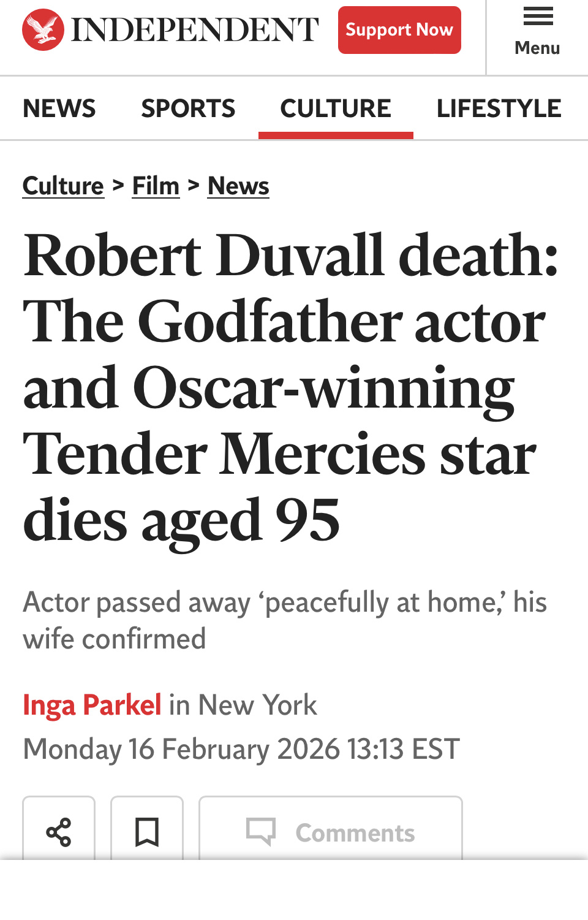
Task: Bookmark this article with the bookmark icon
Action: 147,832
